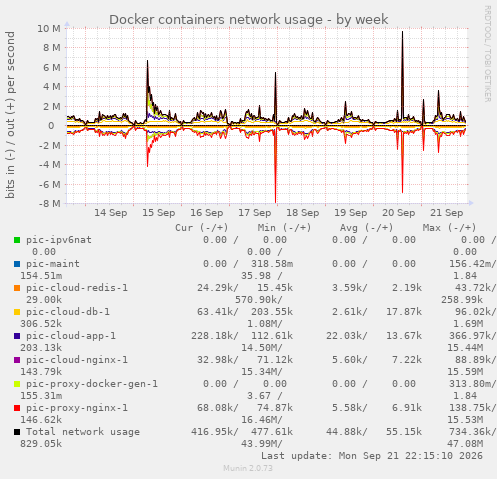
Task: Click the '16 Sep' x-axis label
Action: tap(207, 213)
